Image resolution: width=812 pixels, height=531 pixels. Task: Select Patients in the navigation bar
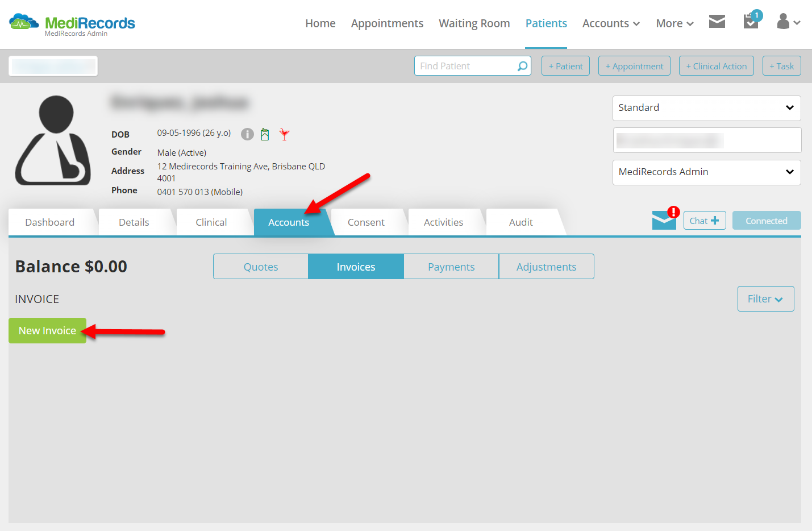[x=546, y=23]
